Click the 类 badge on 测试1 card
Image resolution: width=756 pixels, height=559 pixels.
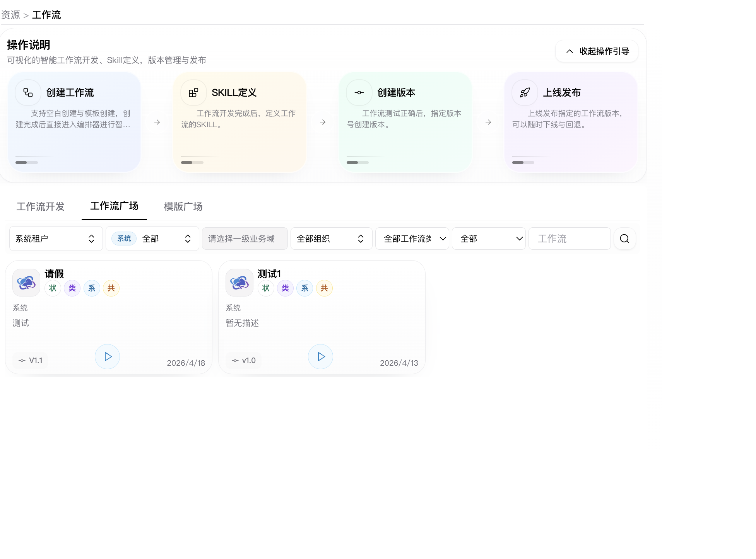pyautogui.click(x=285, y=288)
